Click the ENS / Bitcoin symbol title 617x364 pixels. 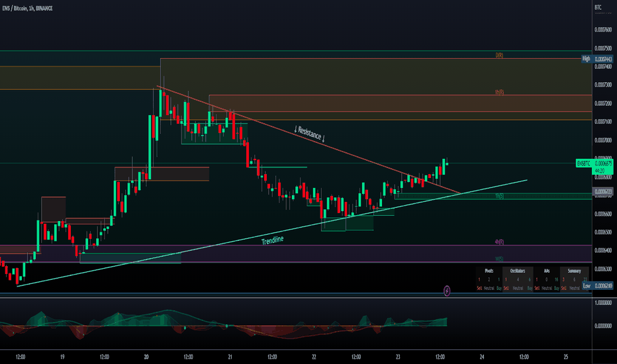pos(27,8)
